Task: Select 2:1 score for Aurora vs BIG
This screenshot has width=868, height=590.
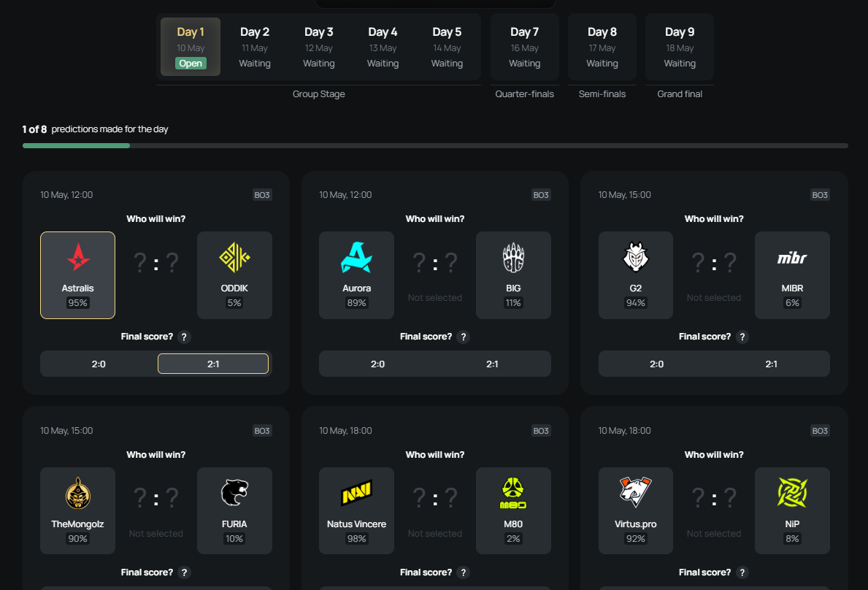Action: (492, 364)
